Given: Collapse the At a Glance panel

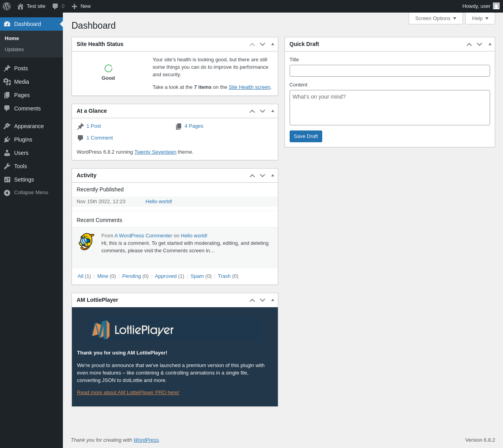Looking at the screenshot, I should [273, 111].
